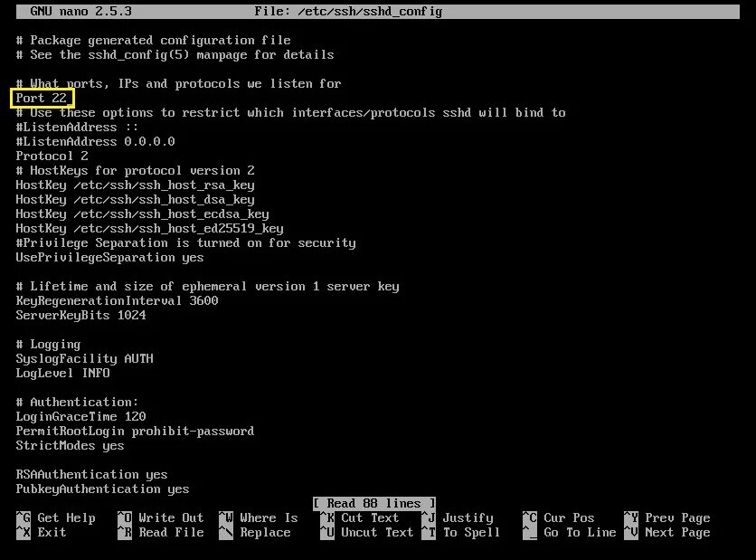This screenshot has height=560, width=756.
Task: Click the ^Y Prev Page shortcut
Action: click(666, 518)
